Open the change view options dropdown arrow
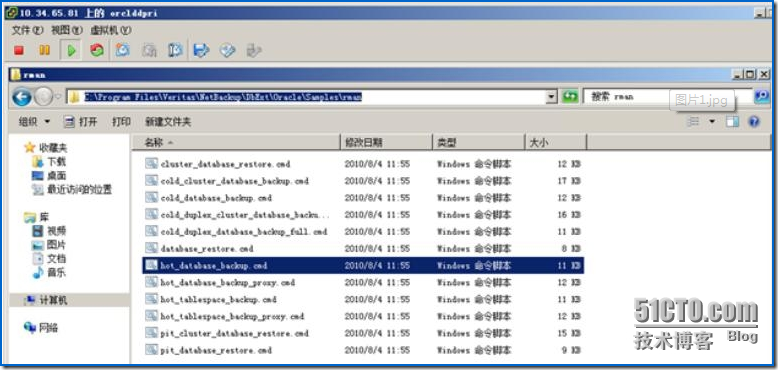This screenshot has height=370, width=778. coord(712,122)
